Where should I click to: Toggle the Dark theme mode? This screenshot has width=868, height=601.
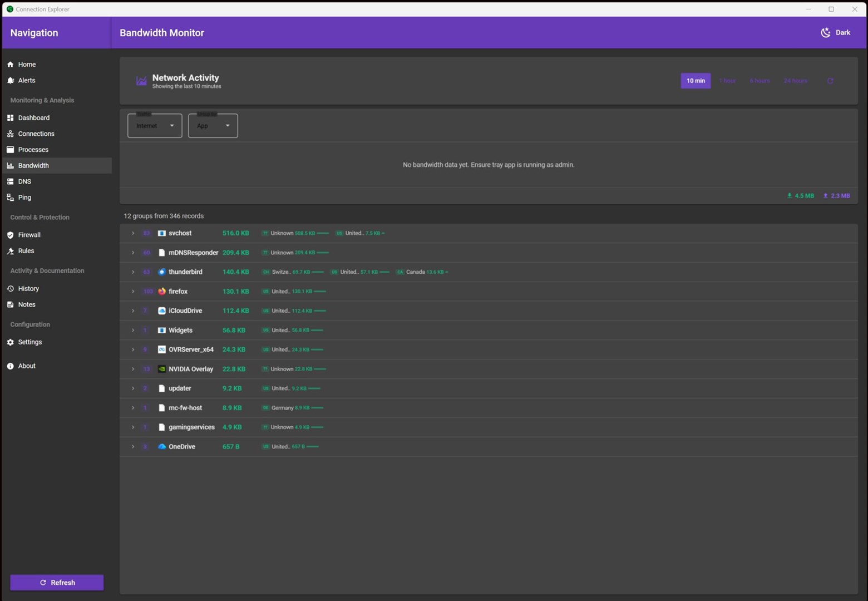[x=836, y=33]
